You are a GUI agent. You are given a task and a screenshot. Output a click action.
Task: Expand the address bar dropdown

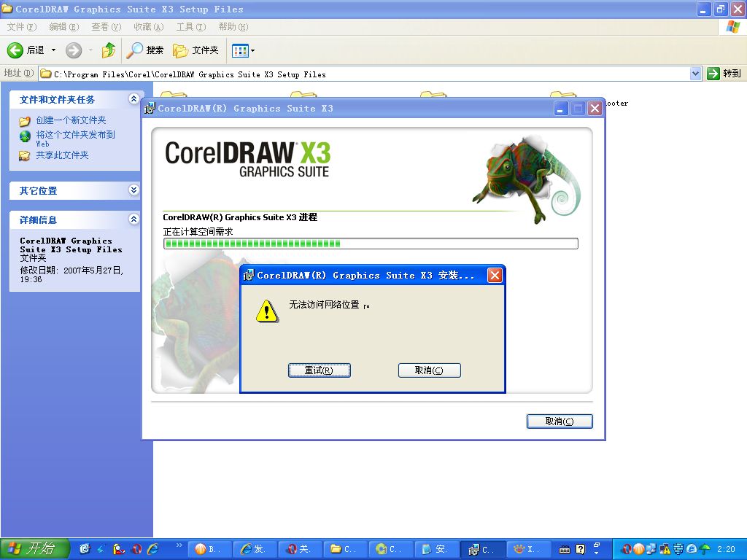pos(695,74)
